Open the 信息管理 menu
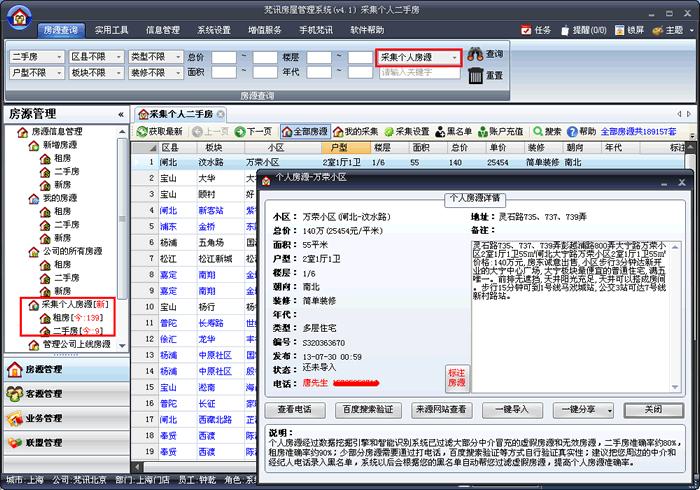The height and width of the screenshot is (490, 700). (x=163, y=30)
